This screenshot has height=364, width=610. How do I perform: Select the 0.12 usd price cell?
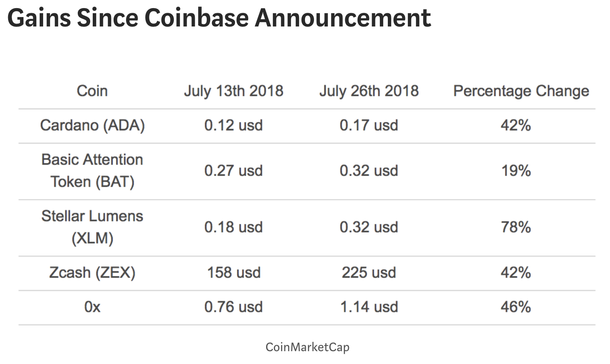click(233, 125)
